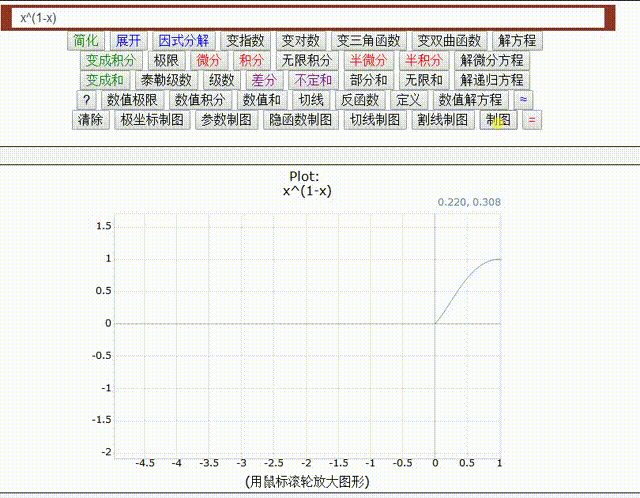Image resolution: width=640 pixels, height=498 pixels.
Task: Click the formula input field containing x^(1-x)
Action: (x=310, y=18)
